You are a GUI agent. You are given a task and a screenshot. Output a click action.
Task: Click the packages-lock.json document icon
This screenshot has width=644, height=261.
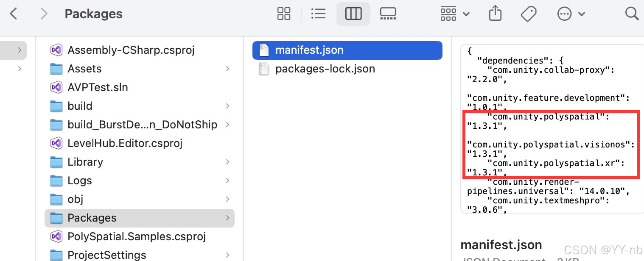[264, 69]
